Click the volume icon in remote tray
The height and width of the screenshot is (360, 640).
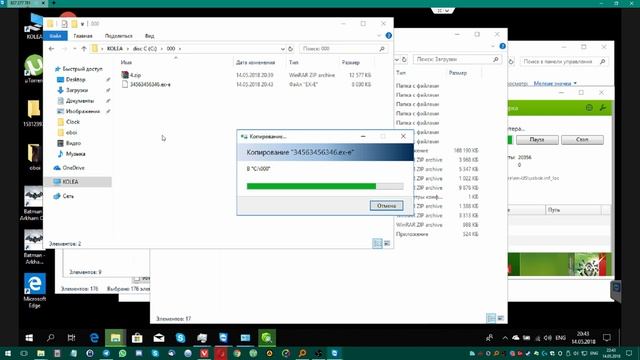548,338
